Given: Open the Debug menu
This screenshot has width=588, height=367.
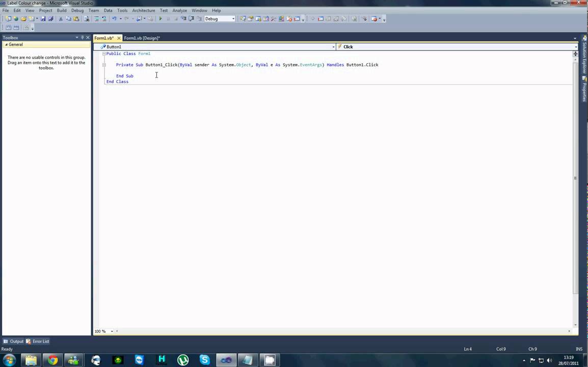Looking at the screenshot, I should 77,11.
